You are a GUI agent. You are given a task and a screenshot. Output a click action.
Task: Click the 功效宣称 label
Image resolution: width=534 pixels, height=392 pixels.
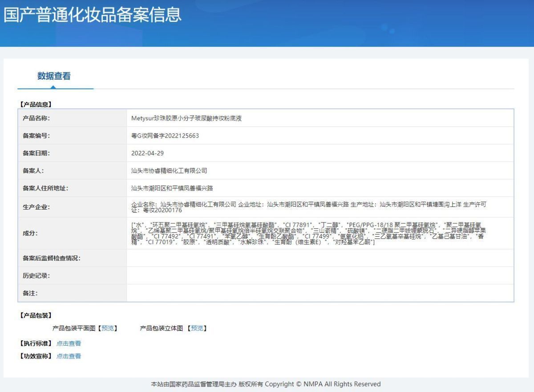click(36, 356)
